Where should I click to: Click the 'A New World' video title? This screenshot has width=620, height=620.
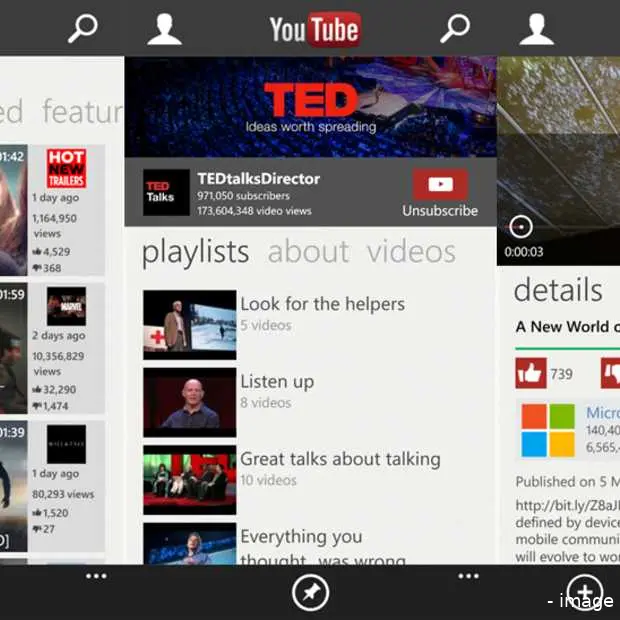[x=568, y=327]
